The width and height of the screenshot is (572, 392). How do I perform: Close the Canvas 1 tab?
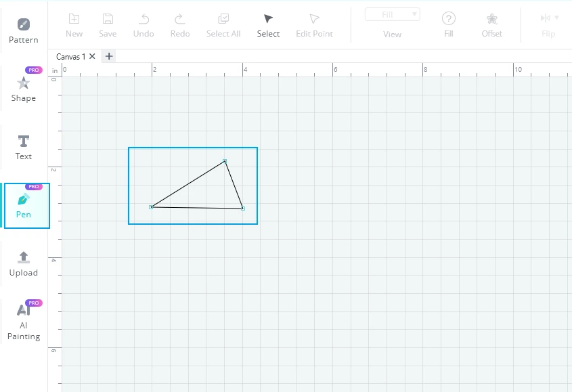coord(92,56)
